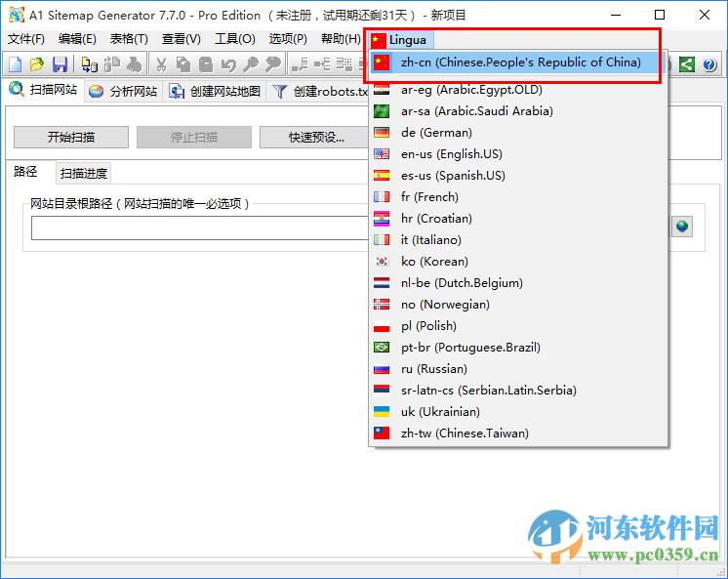Click the 开始扫描 button

[71, 137]
